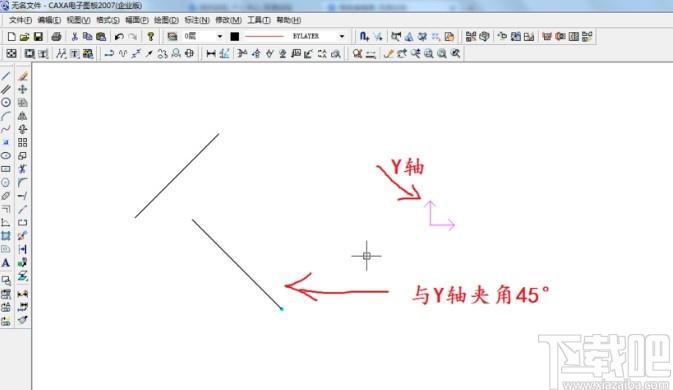Open the BYLAYER line type dropdown
This screenshot has width=673, height=390.
[x=342, y=36]
